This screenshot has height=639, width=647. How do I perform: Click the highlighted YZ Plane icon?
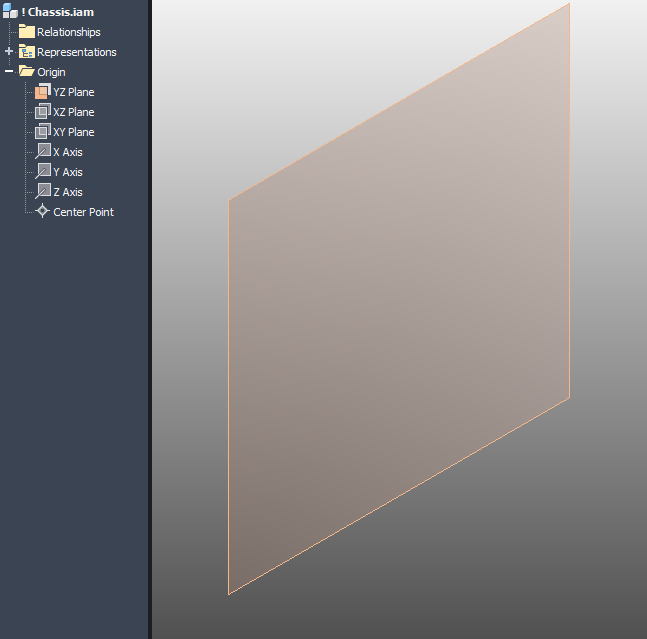(x=43, y=92)
